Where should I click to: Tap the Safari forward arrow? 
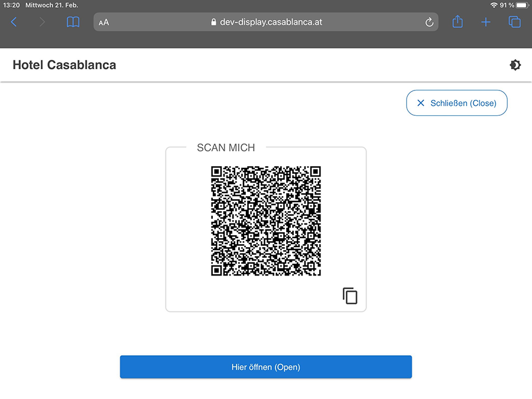(41, 22)
